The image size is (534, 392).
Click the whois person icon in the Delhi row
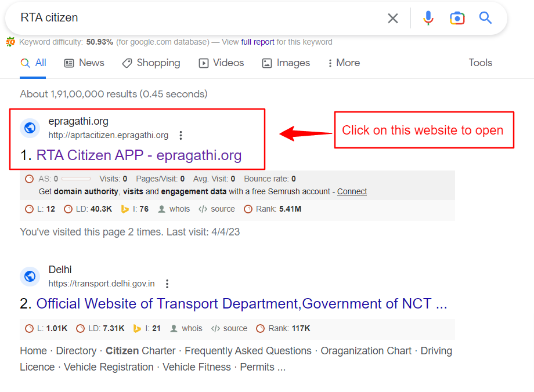[174, 328]
